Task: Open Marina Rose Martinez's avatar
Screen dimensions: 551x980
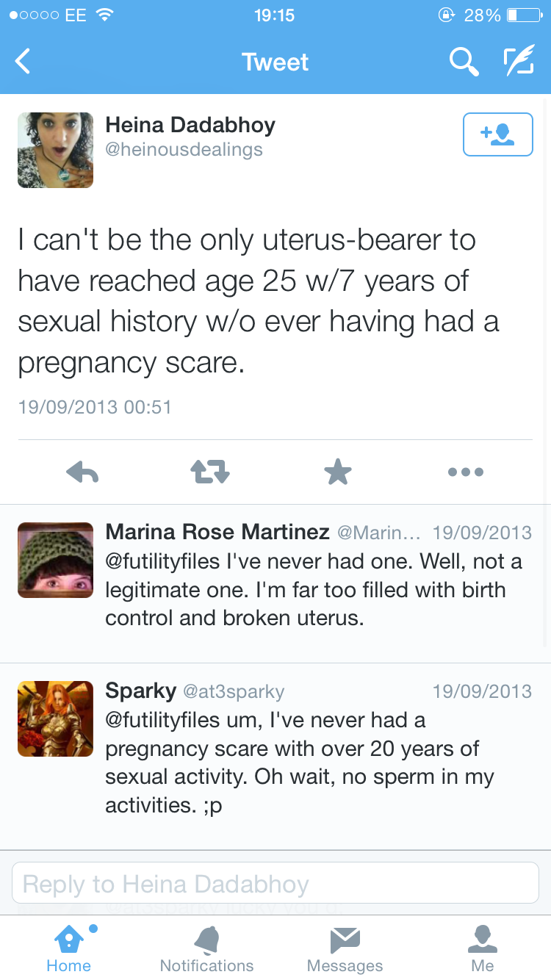Action: point(55,560)
